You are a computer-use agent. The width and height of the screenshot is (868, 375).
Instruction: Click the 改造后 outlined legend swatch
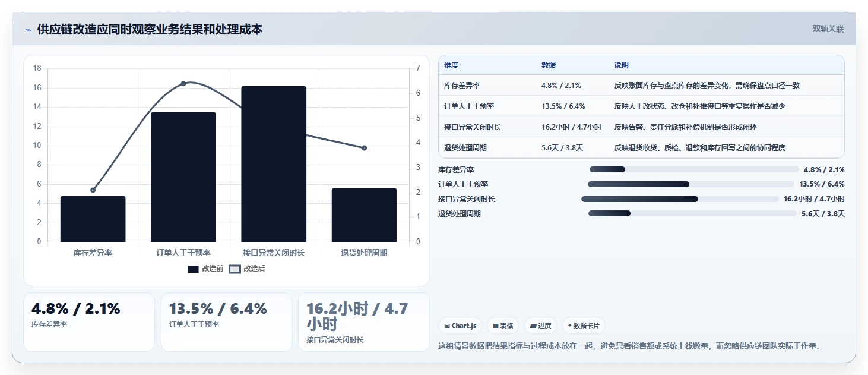[x=235, y=269]
